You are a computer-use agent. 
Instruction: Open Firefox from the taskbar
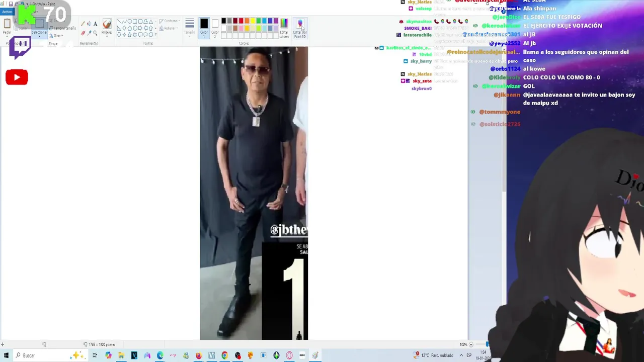[199, 355]
